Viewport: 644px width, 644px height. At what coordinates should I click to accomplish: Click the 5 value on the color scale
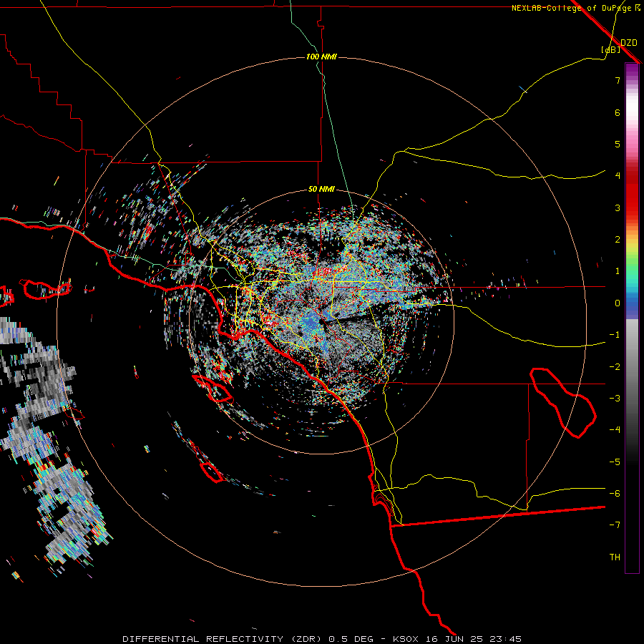(618, 144)
